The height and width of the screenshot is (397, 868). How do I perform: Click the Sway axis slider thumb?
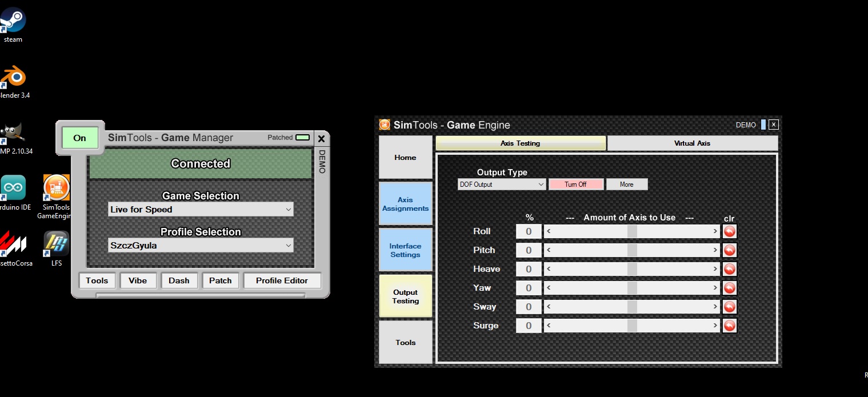632,307
